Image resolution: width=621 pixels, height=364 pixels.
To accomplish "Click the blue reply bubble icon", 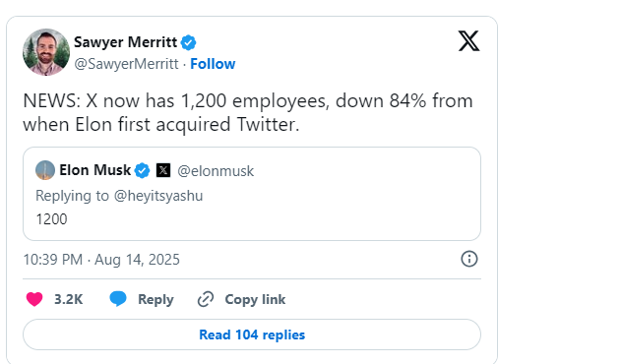I will coord(118,299).
